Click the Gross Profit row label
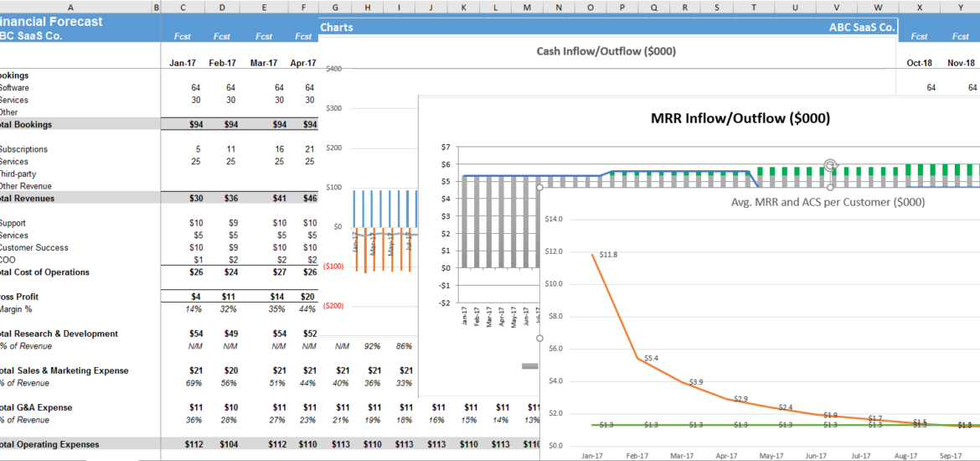The image size is (980, 461). pos(19,297)
